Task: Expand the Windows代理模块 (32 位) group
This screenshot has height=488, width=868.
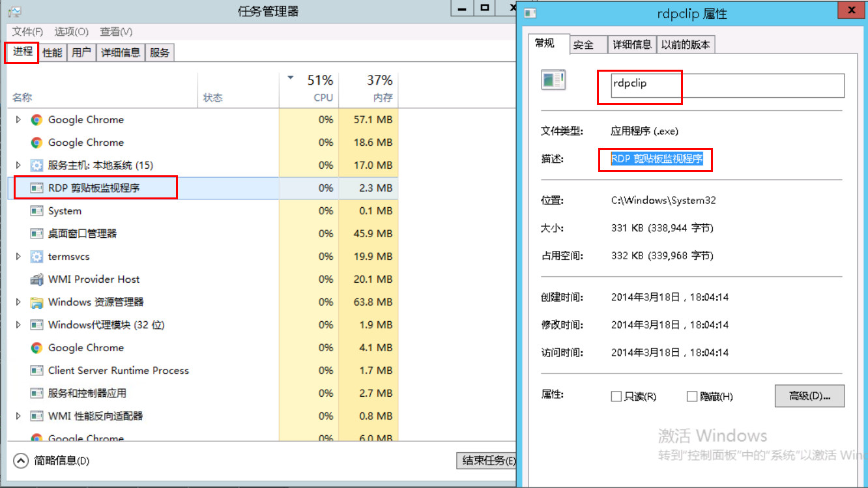Action: pos(18,325)
